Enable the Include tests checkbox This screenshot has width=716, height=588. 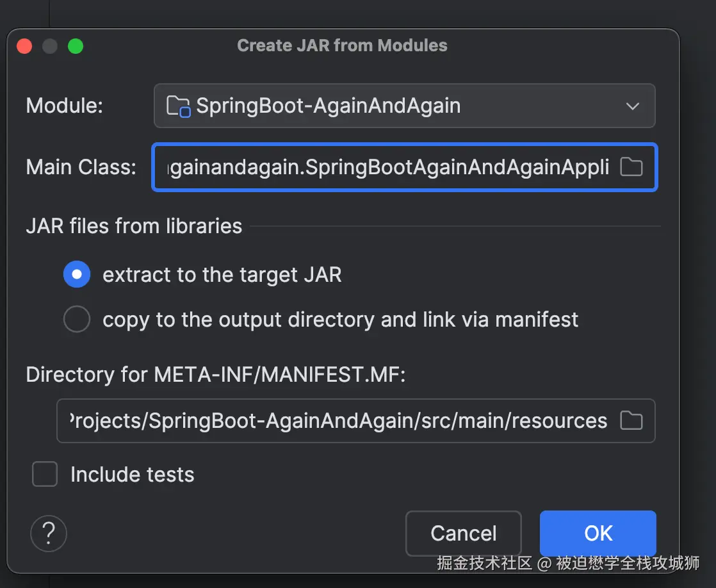point(45,474)
